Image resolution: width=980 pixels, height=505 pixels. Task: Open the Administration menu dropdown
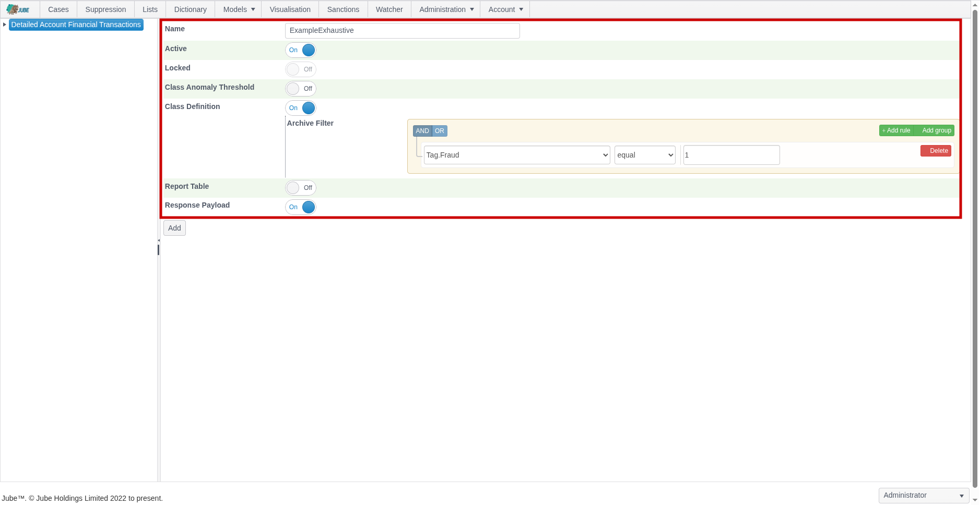[x=446, y=9]
